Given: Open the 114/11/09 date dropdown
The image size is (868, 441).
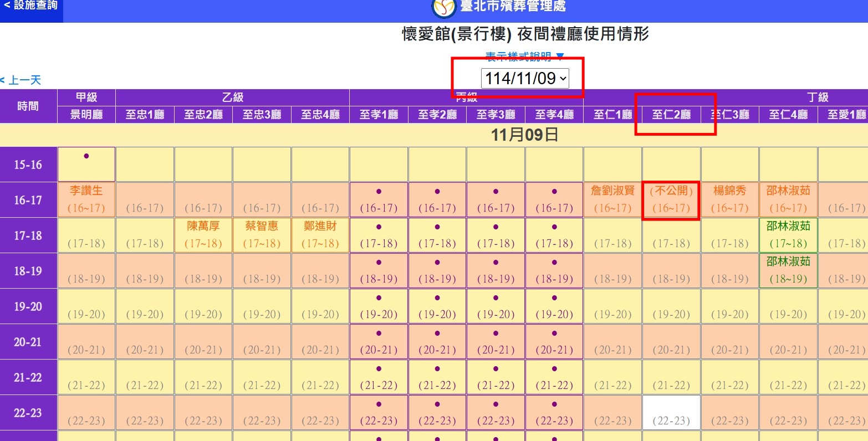Looking at the screenshot, I should [524, 78].
